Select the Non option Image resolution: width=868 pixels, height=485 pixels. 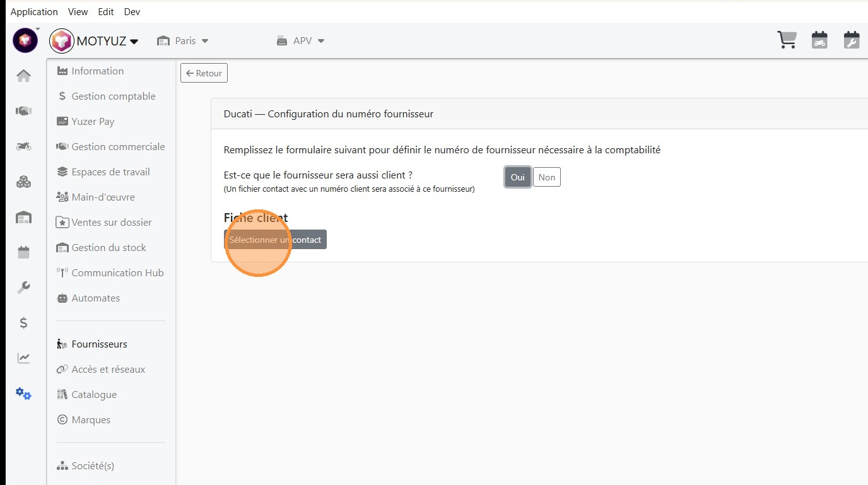tap(547, 177)
